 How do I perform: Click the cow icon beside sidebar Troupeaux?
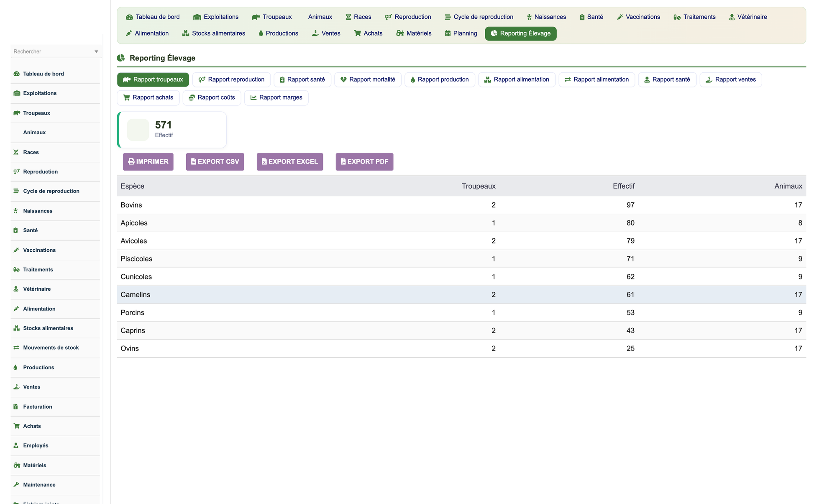pos(17,113)
